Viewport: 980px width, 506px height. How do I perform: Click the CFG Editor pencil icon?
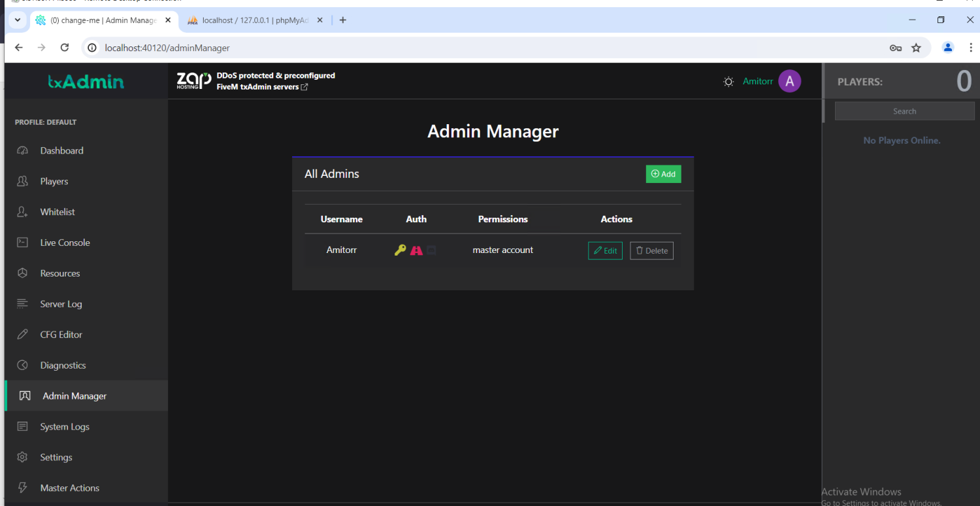coord(22,335)
